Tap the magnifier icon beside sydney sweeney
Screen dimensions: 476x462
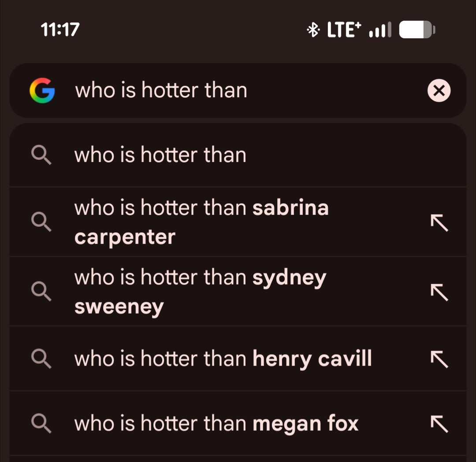[41, 292]
